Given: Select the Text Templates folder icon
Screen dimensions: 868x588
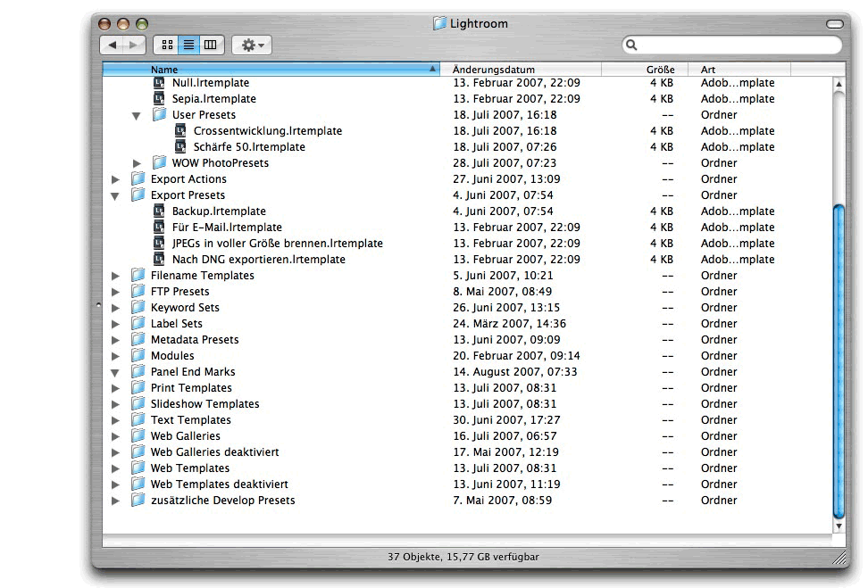Looking at the screenshot, I should click(x=138, y=419).
